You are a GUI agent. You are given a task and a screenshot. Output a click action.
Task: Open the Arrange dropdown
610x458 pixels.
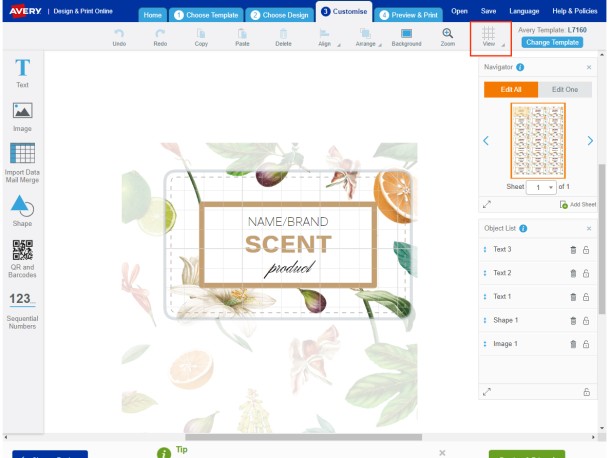(368, 37)
